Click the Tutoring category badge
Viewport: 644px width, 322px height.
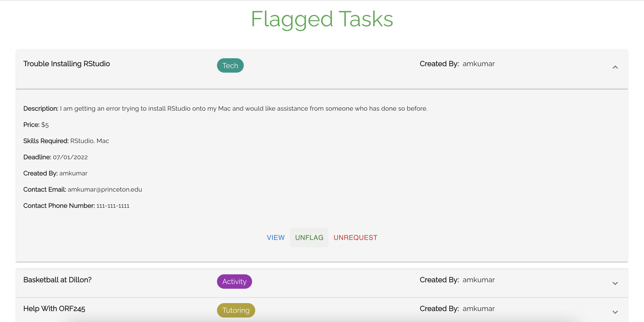(x=236, y=310)
